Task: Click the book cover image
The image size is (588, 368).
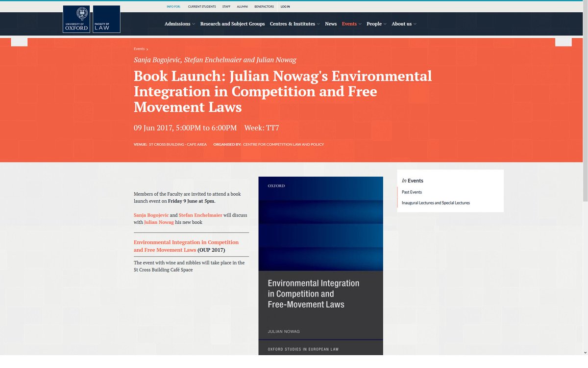Action: click(320, 265)
